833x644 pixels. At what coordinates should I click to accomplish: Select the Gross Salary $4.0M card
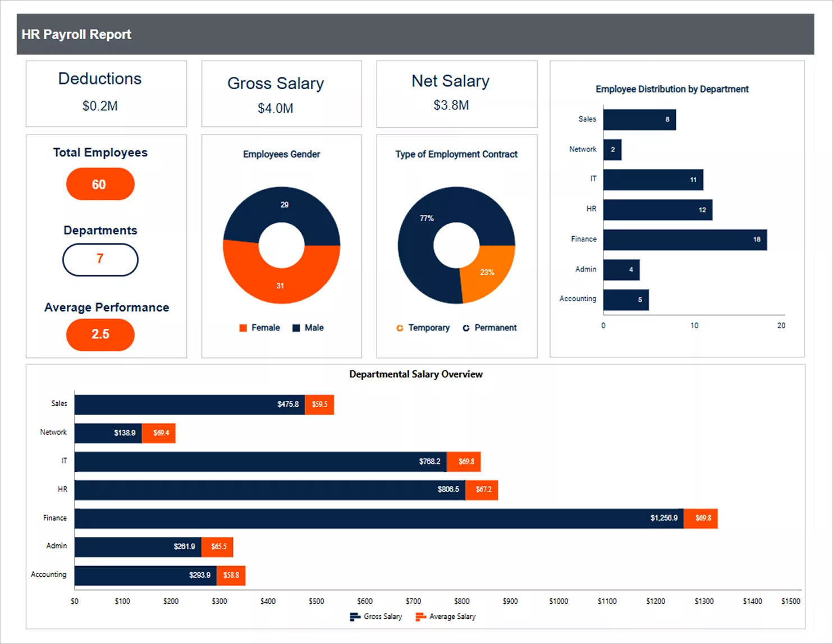pos(281,94)
